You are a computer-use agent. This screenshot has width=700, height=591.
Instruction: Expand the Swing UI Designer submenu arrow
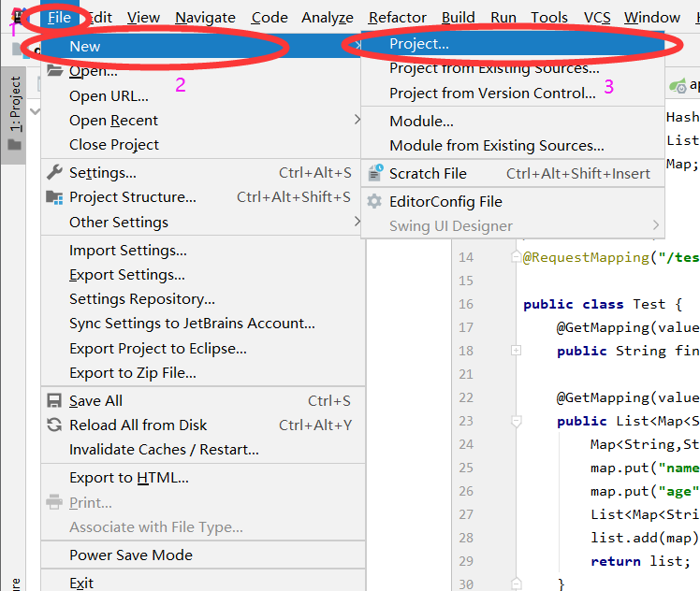pos(655,225)
